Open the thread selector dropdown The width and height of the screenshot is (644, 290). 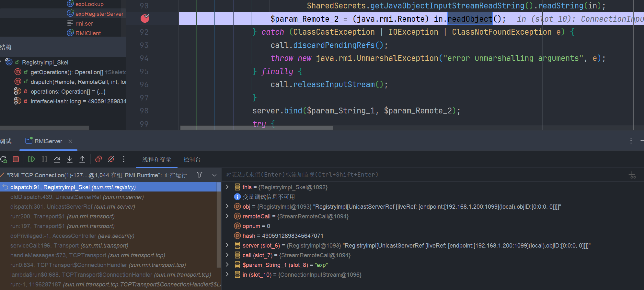coord(214,175)
